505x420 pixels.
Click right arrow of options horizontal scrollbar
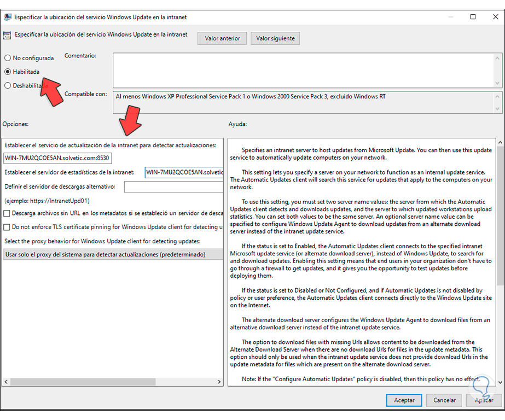point(219,382)
